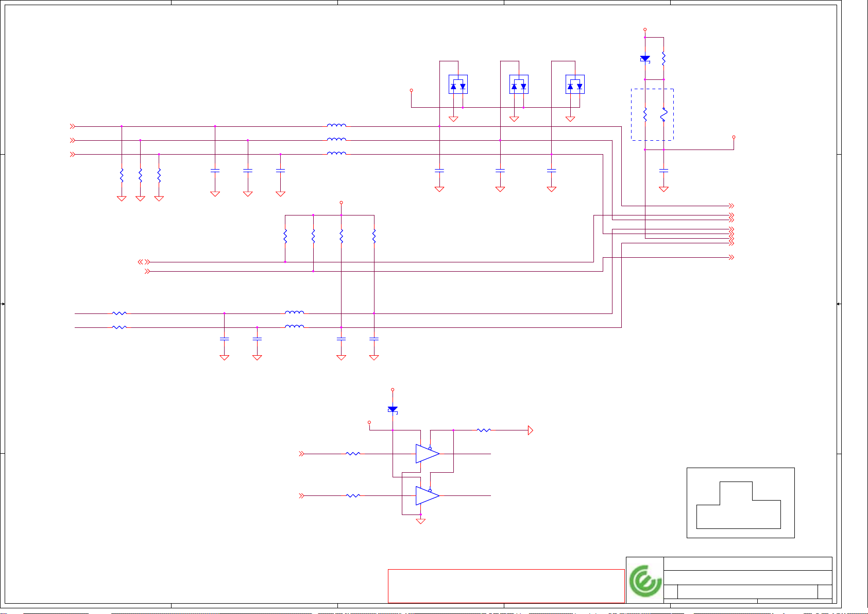Click the power terminal feeding the dual-diode packages

coord(411,90)
